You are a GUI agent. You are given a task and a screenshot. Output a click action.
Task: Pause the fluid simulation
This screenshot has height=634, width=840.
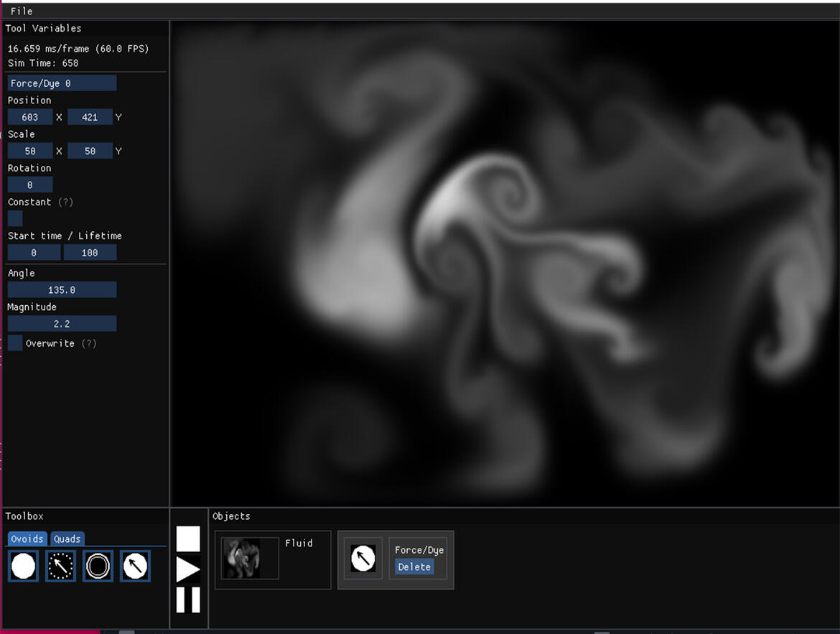click(188, 600)
